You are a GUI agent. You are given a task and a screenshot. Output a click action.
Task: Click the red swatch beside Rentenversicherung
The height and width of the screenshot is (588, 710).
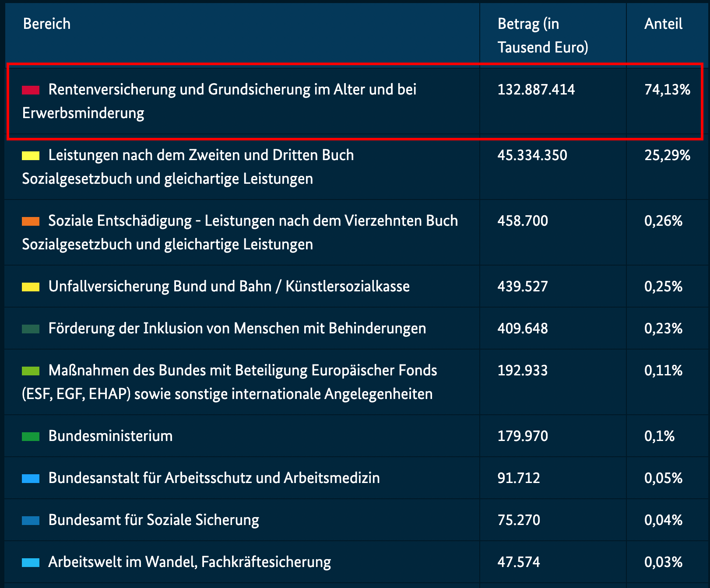[31, 90]
